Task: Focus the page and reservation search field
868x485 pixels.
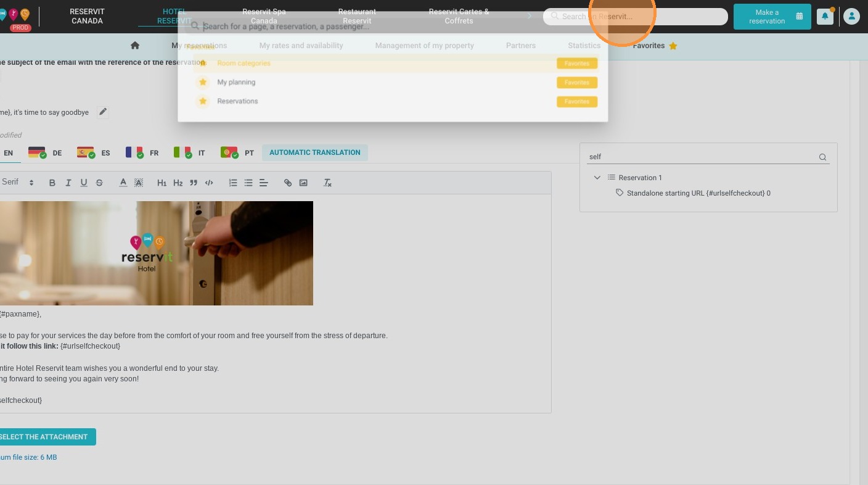Action: tap(393, 27)
